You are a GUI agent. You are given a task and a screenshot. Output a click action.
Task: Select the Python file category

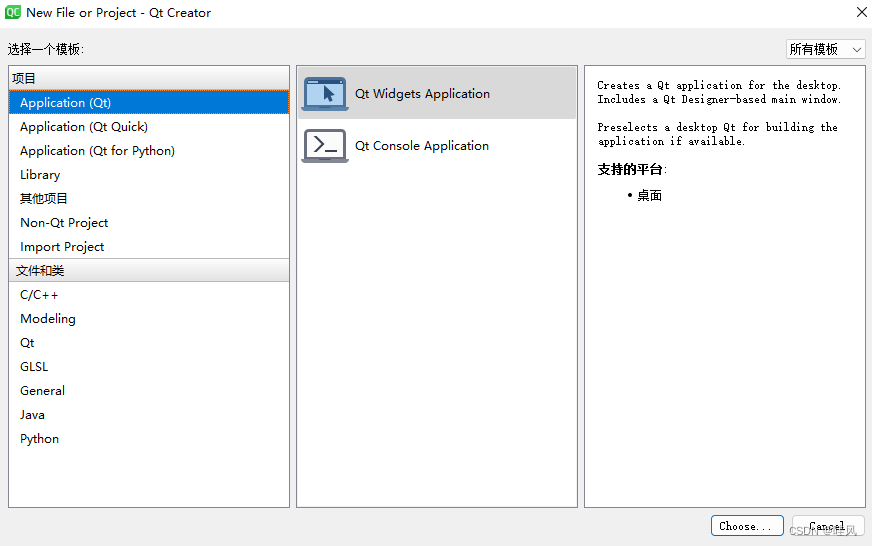click(149, 438)
